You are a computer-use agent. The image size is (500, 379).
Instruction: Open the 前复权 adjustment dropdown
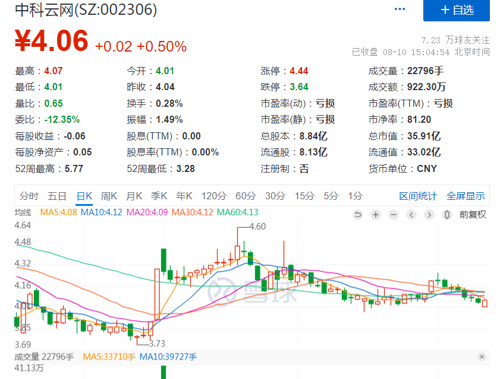coord(473,214)
